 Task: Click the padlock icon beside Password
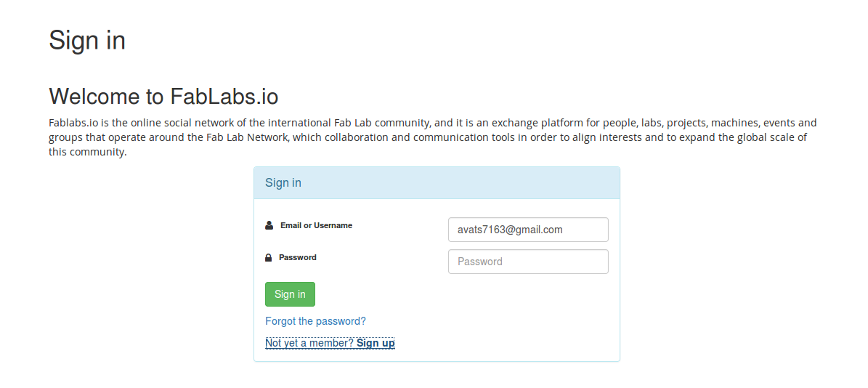point(269,258)
